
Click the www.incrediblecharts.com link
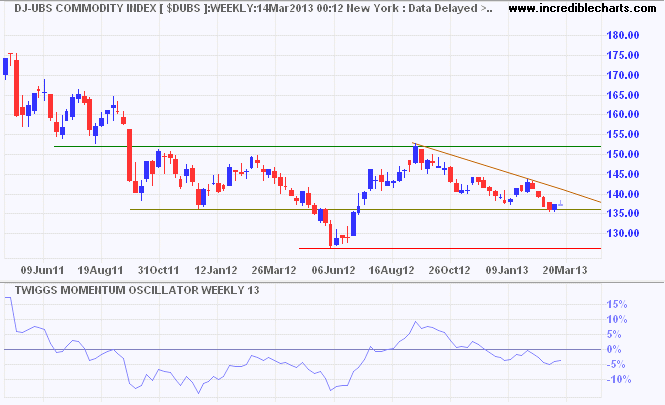pos(582,8)
